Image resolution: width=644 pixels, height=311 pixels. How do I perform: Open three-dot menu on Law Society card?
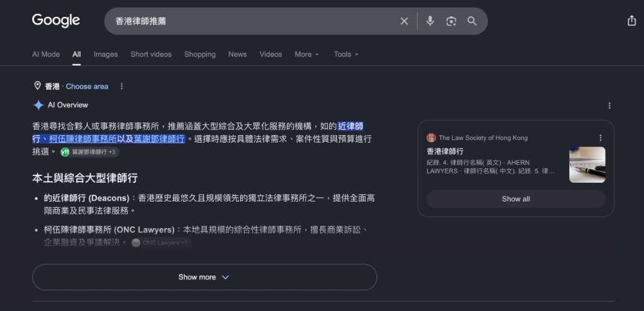click(x=601, y=138)
